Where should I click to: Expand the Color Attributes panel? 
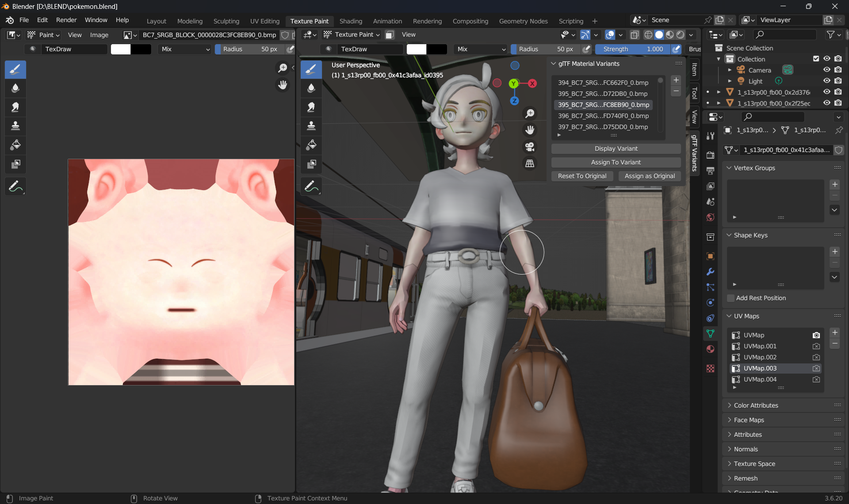click(756, 405)
